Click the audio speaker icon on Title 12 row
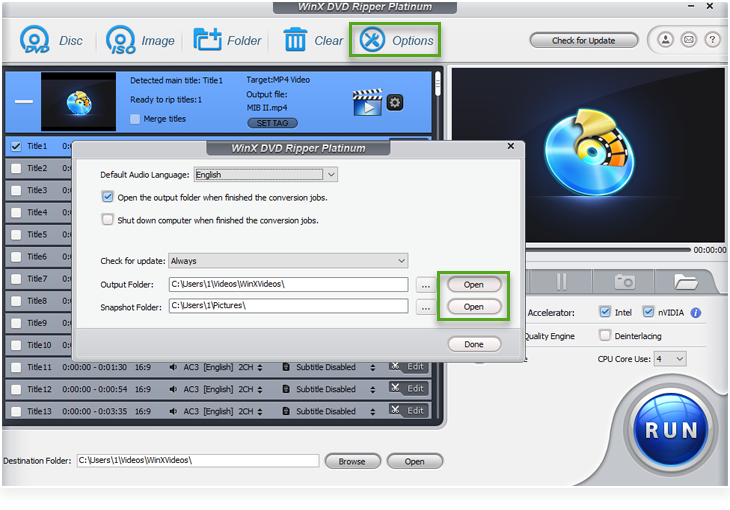Screen dimensions: 730x510 click(173, 389)
